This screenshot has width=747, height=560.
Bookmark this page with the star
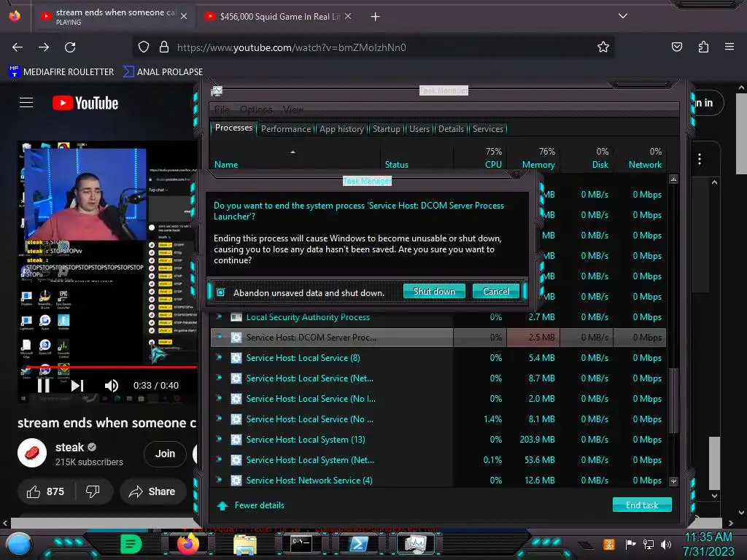(x=603, y=47)
